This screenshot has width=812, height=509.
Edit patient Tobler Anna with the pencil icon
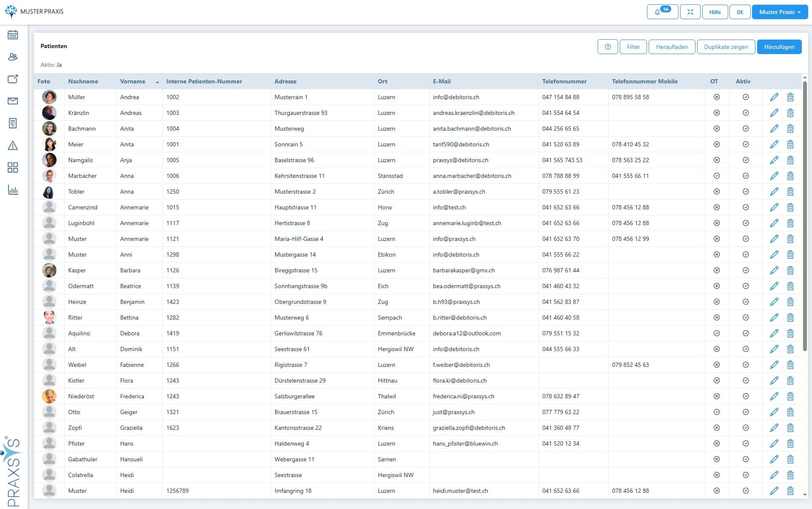coord(774,192)
